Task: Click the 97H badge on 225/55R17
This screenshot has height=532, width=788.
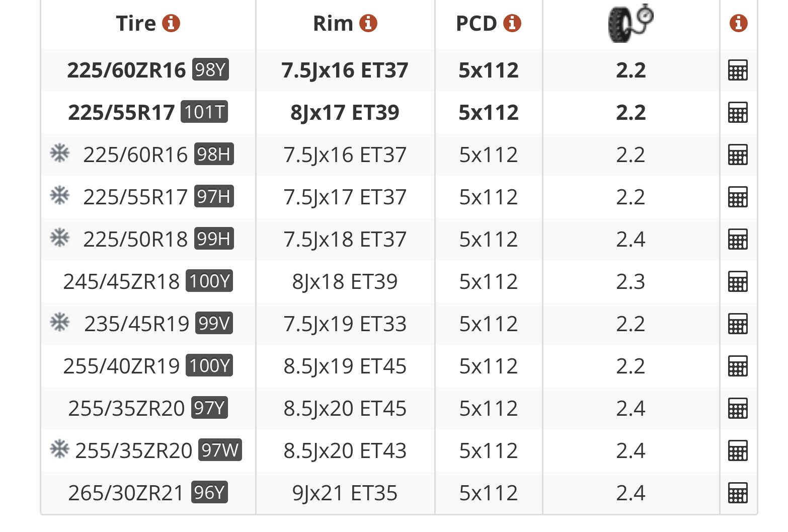Action: click(x=214, y=196)
